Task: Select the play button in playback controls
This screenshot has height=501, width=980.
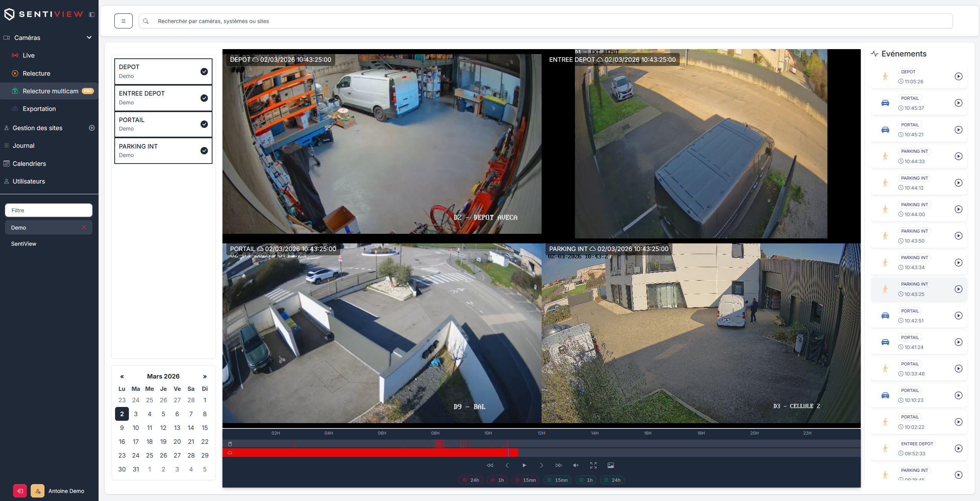Action: (x=524, y=465)
